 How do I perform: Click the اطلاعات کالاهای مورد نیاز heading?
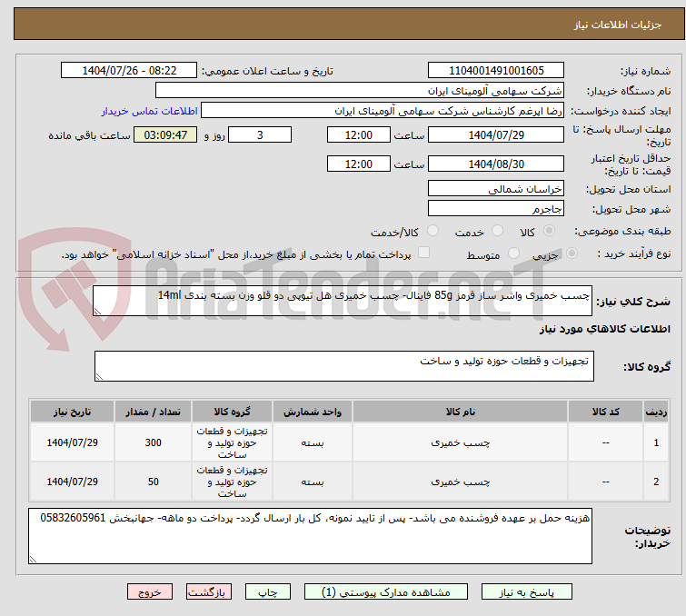[x=604, y=329]
